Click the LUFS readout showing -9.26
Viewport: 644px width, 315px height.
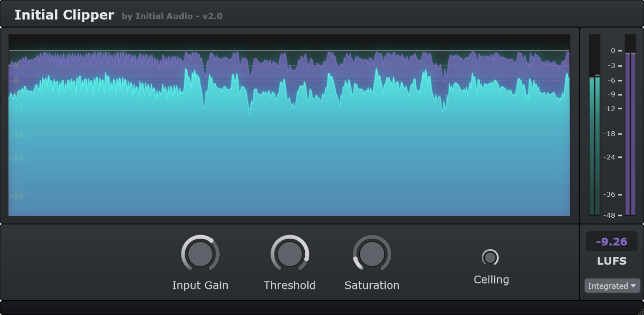(612, 242)
